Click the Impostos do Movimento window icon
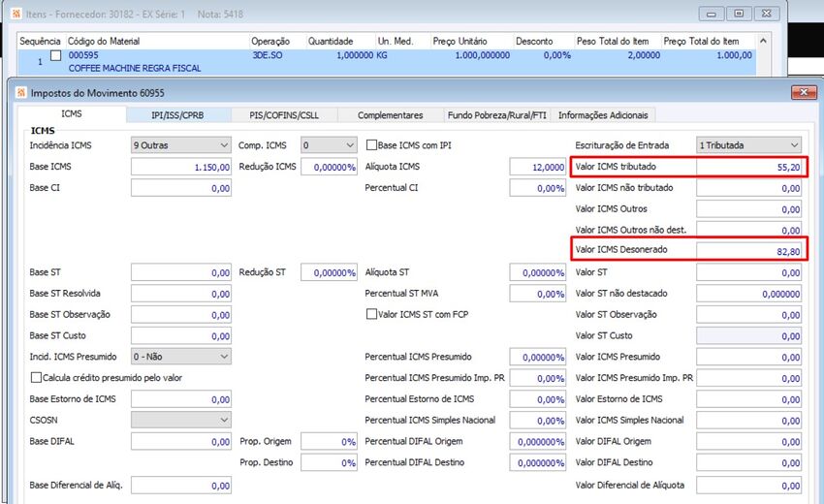This screenshot has height=504, width=824. [x=21, y=92]
